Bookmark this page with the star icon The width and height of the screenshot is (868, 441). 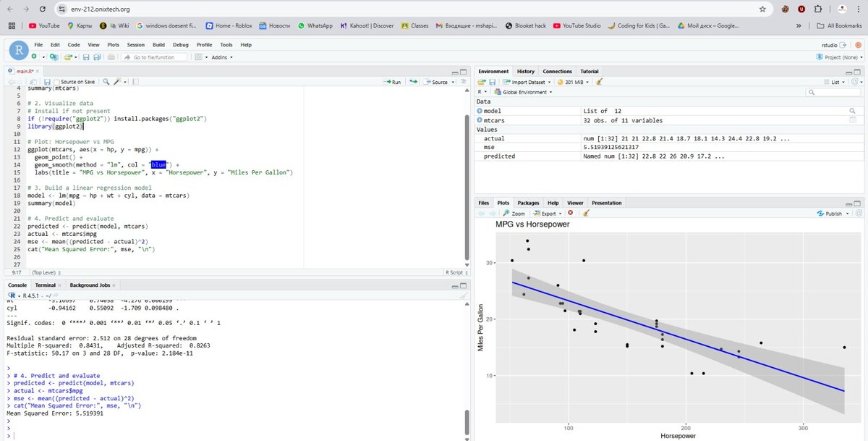[x=762, y=9]
